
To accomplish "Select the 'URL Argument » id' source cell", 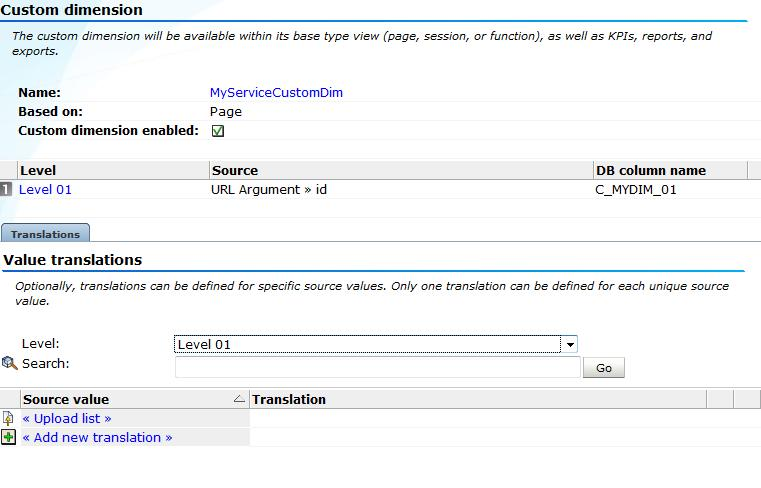I will [268, 189].
